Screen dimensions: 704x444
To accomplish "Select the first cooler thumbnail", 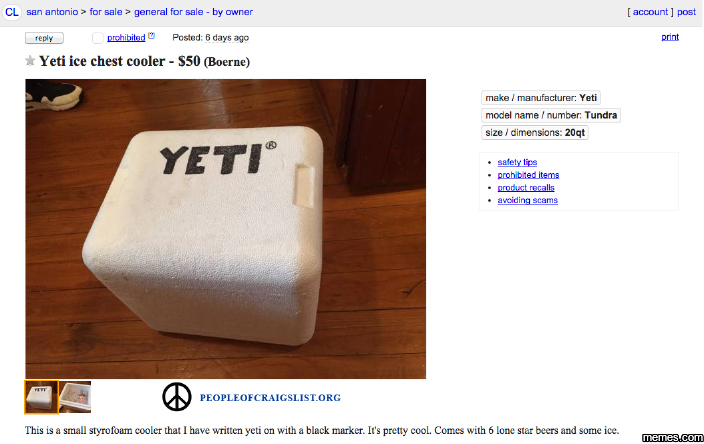I will click(x=41, y=397).
